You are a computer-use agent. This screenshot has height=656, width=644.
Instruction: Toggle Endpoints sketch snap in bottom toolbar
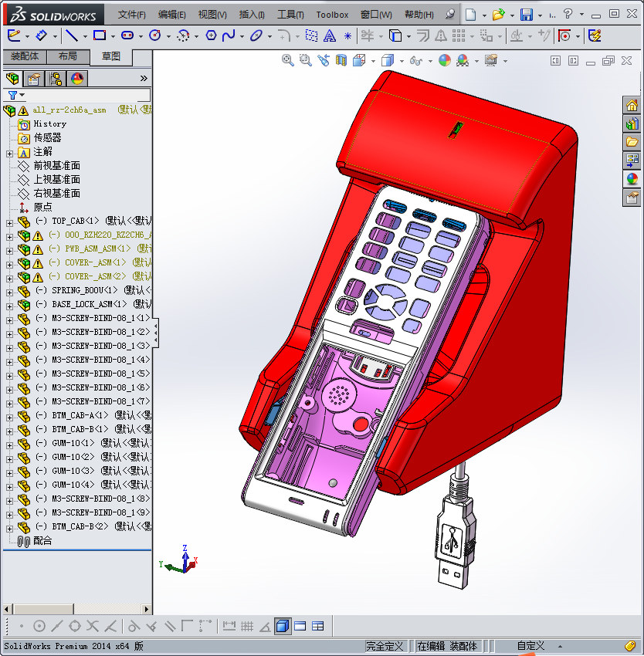coord(22,626)
